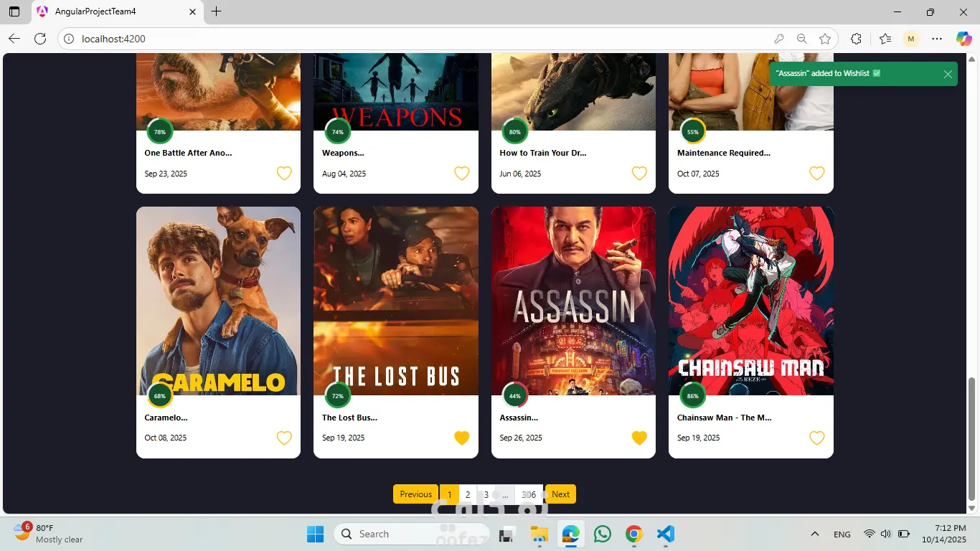Close the AngularProjectTeam4 tab
The width and height of the screenshot is (980, 551).
tap(192, 12)
